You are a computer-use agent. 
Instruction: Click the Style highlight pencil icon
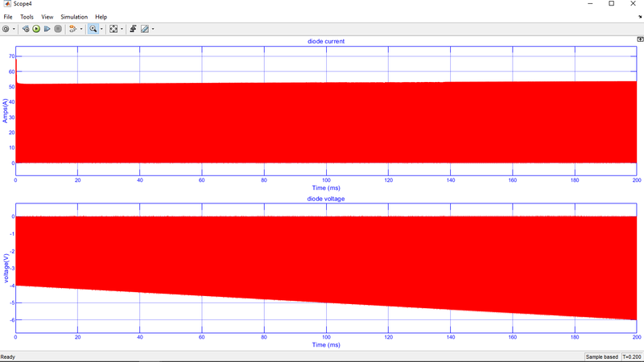(145, 29)
